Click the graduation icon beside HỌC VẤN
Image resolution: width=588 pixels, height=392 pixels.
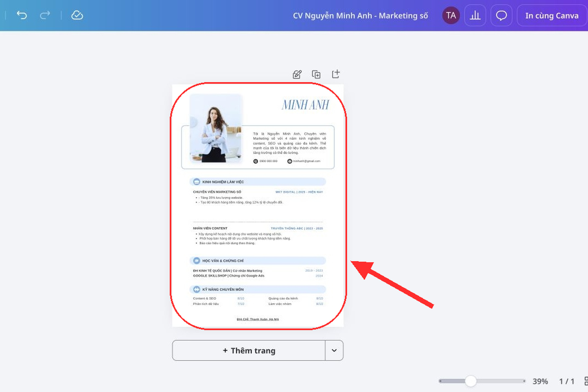tap(197, 261)
